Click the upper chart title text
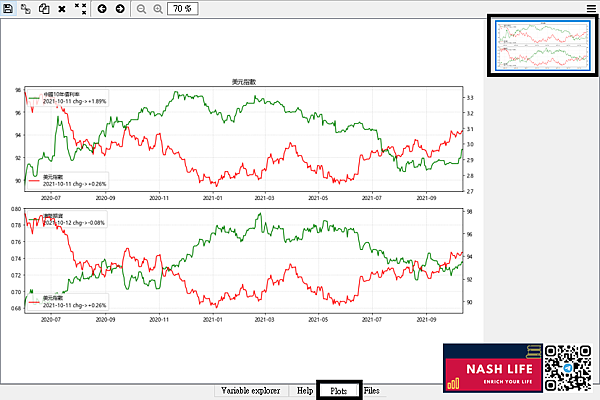Screen dimensions: 600x400 [x=244, y=82]
